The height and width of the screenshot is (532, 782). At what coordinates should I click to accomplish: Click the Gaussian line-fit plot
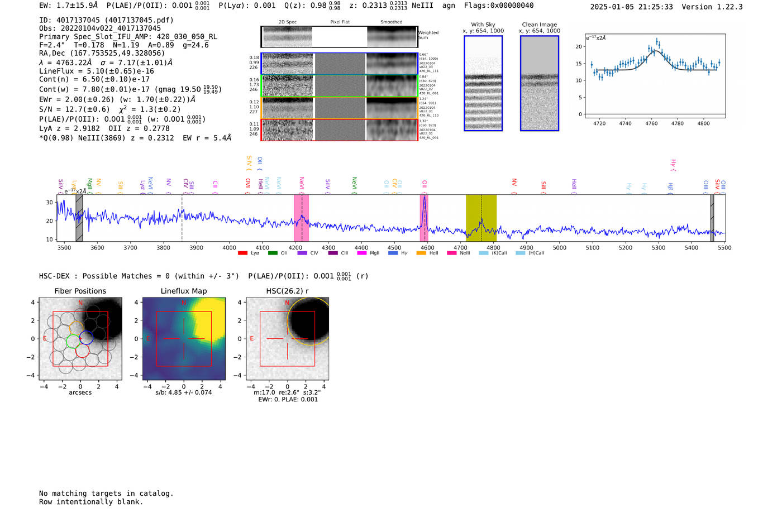pyautogui.click(x=655, y=76)
